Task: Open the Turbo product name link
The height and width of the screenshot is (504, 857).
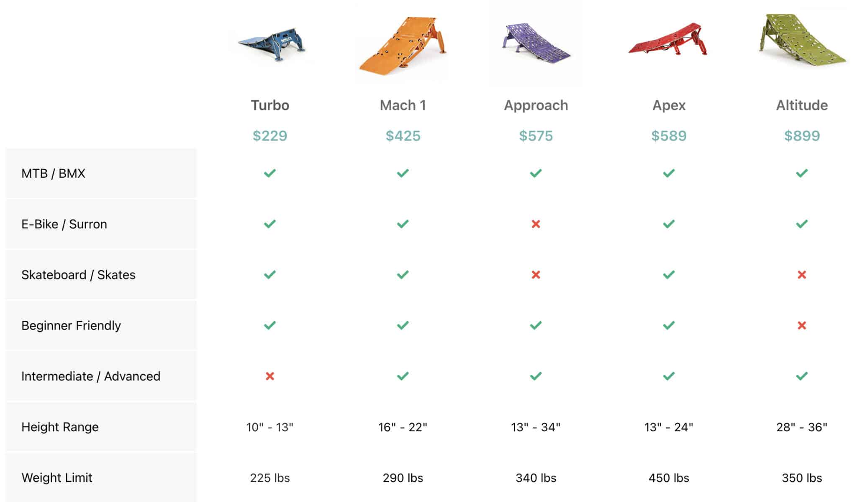Action: pos(270,105)
